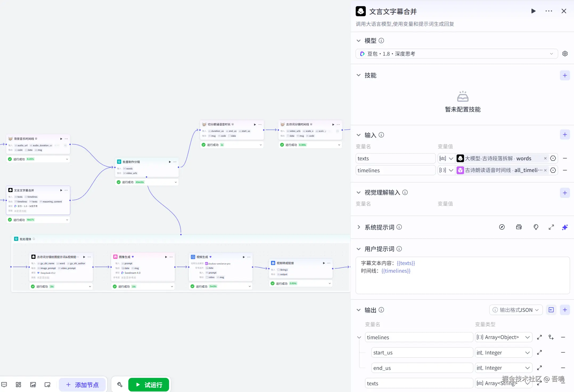This screenshot has height=392, width=574.
Task: Open 输出格式JSON dropdown
Action: 516,310
